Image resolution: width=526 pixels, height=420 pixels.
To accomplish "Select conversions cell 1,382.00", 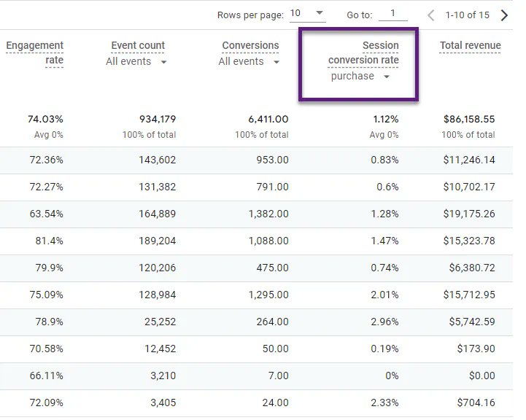I will coord(268,214).
